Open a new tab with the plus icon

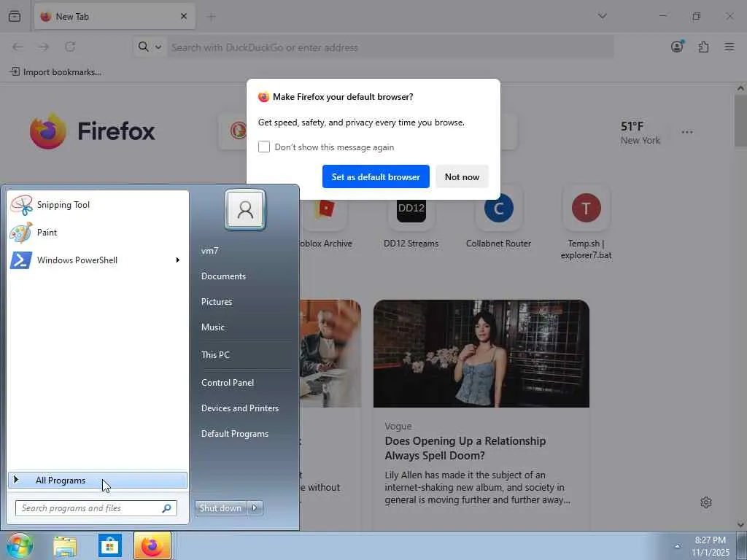pyautogui.click(x=212, y=17)
